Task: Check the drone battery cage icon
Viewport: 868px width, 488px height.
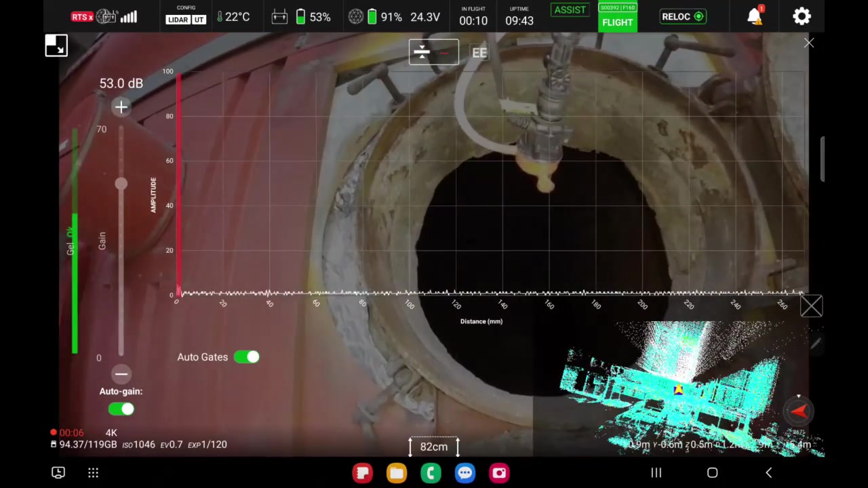Action: [356, 17]
